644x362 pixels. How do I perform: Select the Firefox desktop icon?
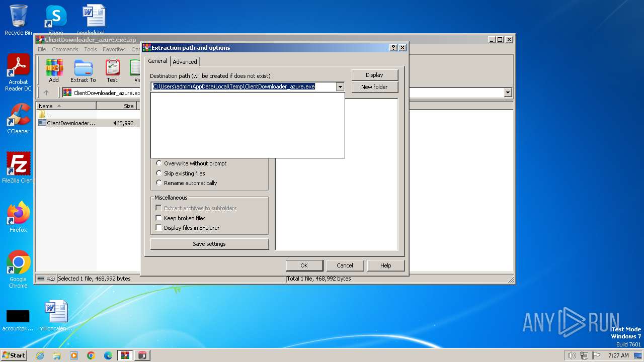tap(18, 217)
